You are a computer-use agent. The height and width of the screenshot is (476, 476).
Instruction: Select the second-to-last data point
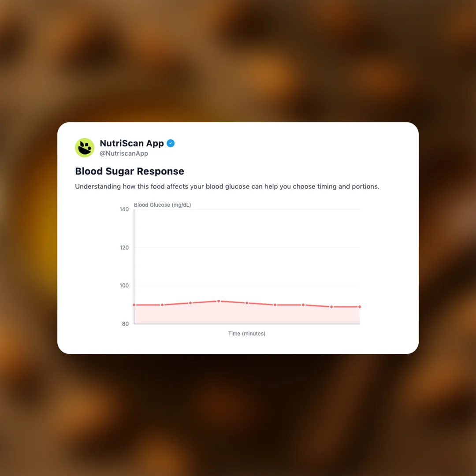point(331,307)
